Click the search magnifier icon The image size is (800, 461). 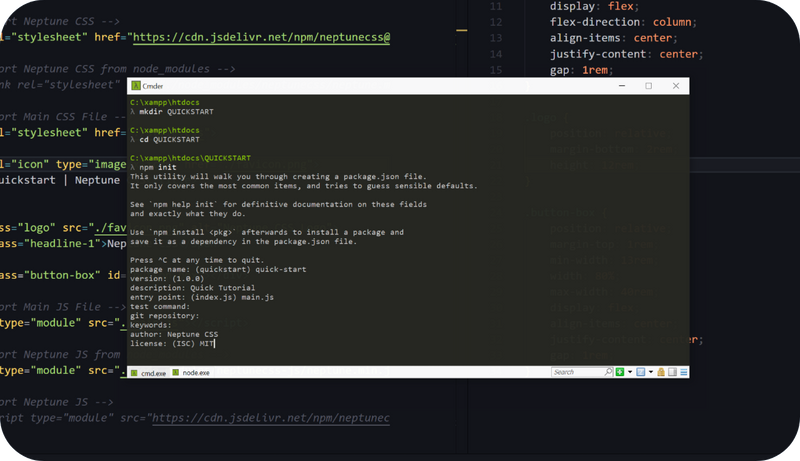(608, 372)
